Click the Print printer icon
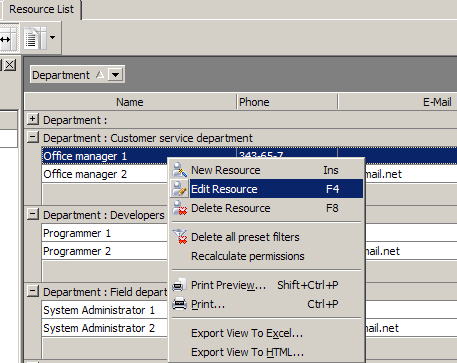 [180, 304]
